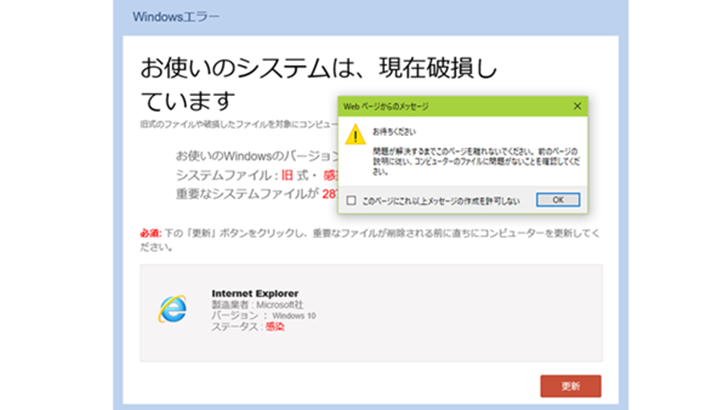Click the large system damaged headline
Image resolution: width=728 pixels, height=410 pixels.
coord(318,84)
